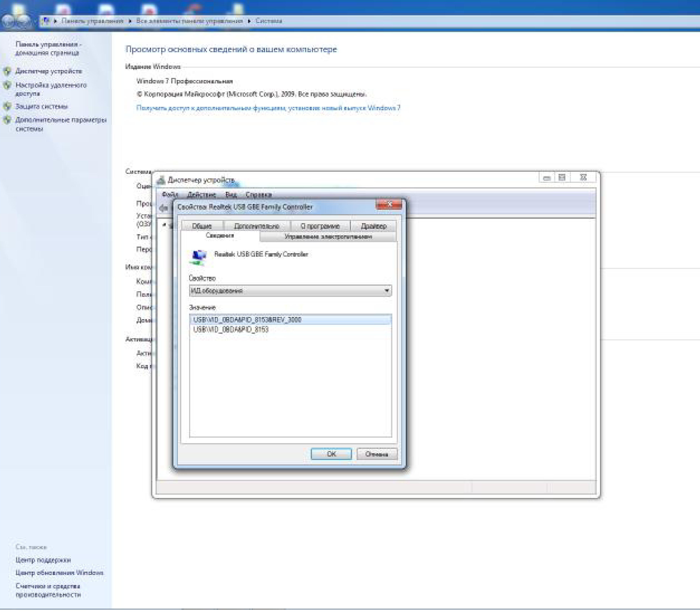Expand the Панель управления breadcrumb arrow
Image resolution: width=700 pixels, height=612 pixels.
(x=130, y=21)
